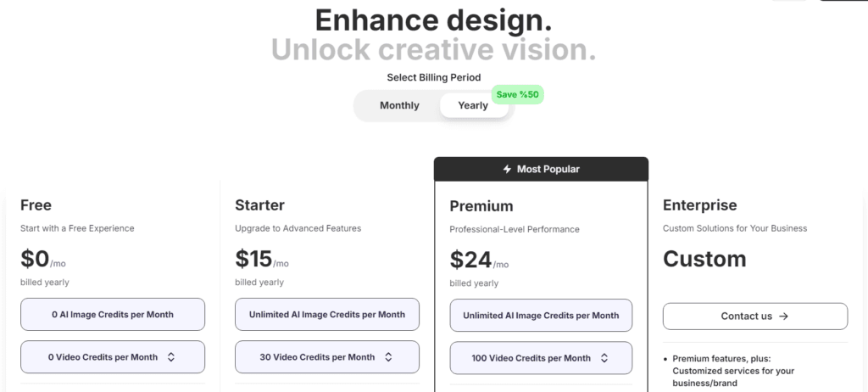Open the 0 Video Credits per Month dropdown
Viewport: 868px width, 392px height.
pos(113,357)
